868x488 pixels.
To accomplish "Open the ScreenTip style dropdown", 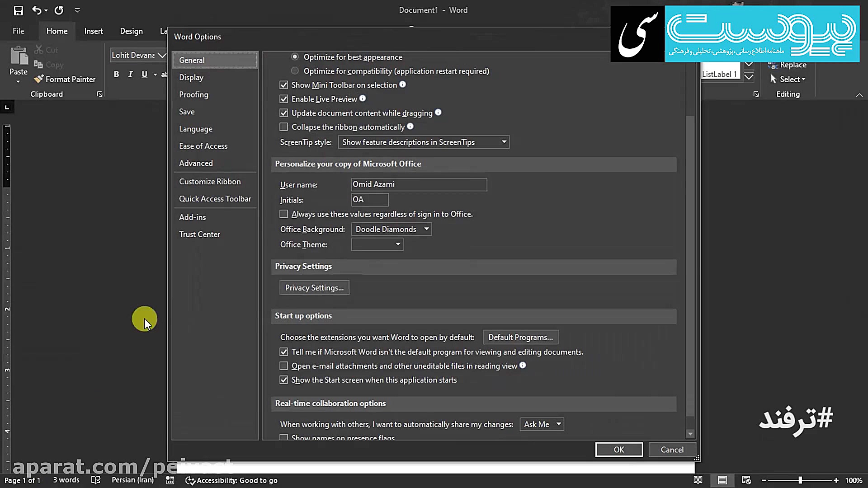I will pos(424,142).
